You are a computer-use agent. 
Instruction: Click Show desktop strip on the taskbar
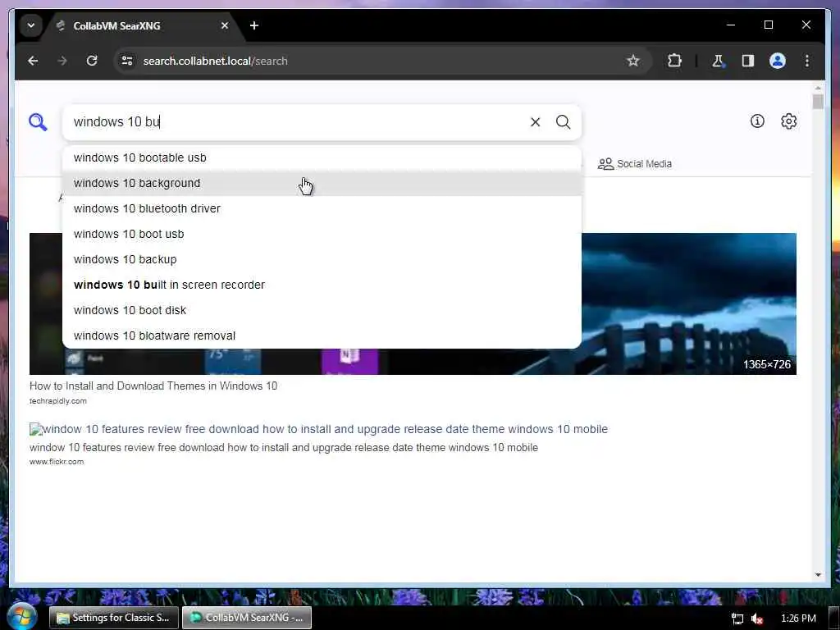coord(833,618)
